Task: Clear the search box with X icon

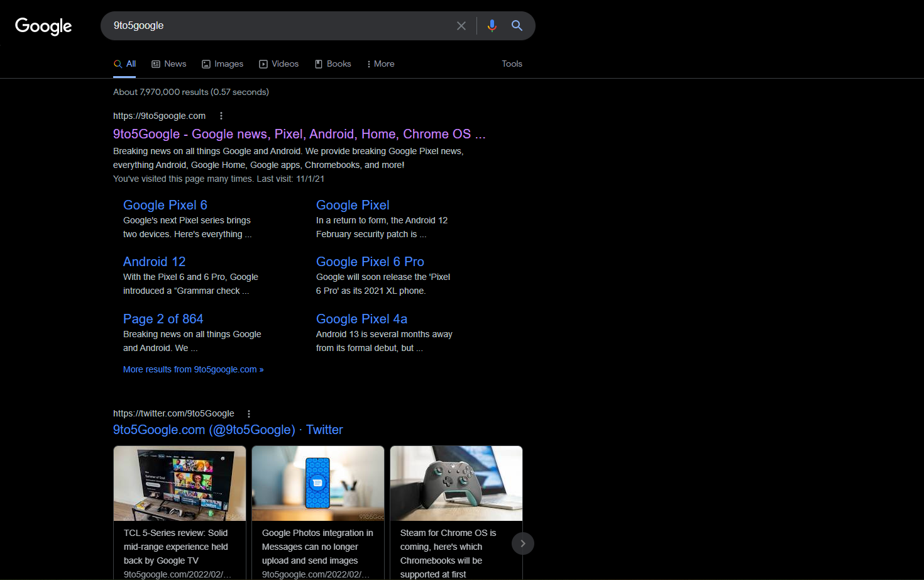Action: (x=461, y=26)
